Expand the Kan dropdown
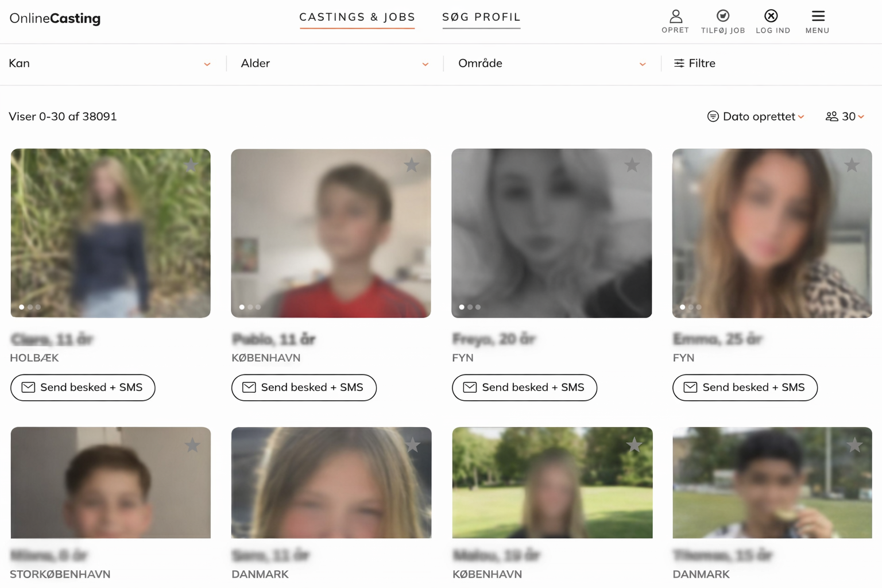 tap(109, 64)
